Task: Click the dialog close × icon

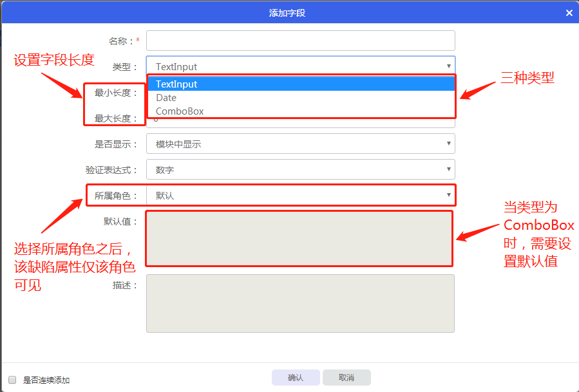Action: pos(569,12)
